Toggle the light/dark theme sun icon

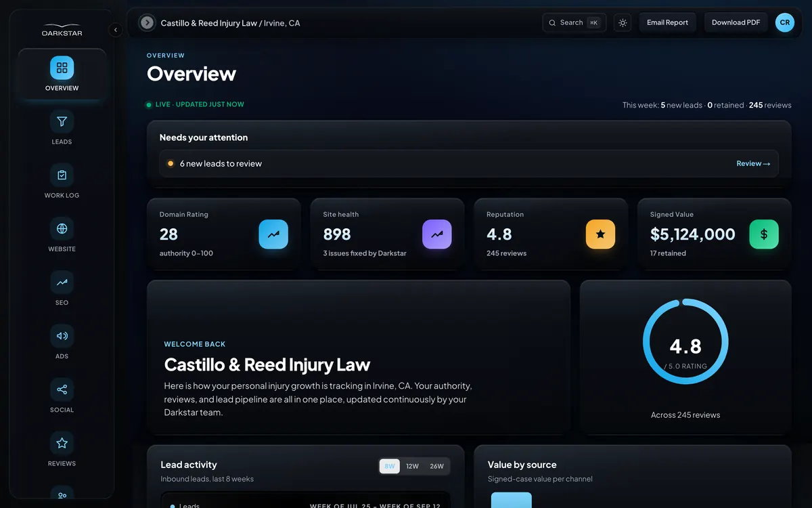pos(623,23)
